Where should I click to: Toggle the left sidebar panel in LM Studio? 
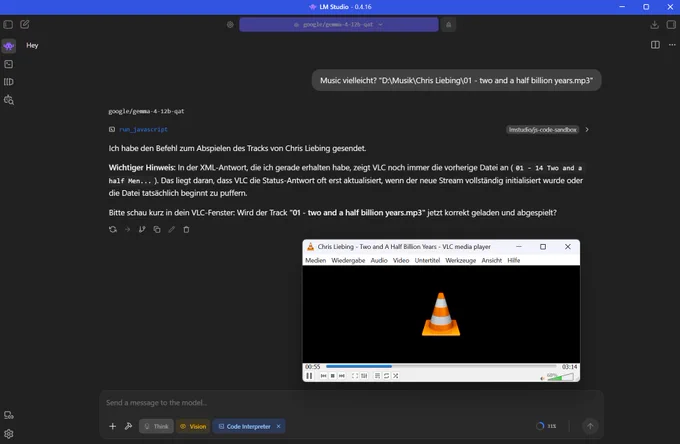click(x=8, y=24)
